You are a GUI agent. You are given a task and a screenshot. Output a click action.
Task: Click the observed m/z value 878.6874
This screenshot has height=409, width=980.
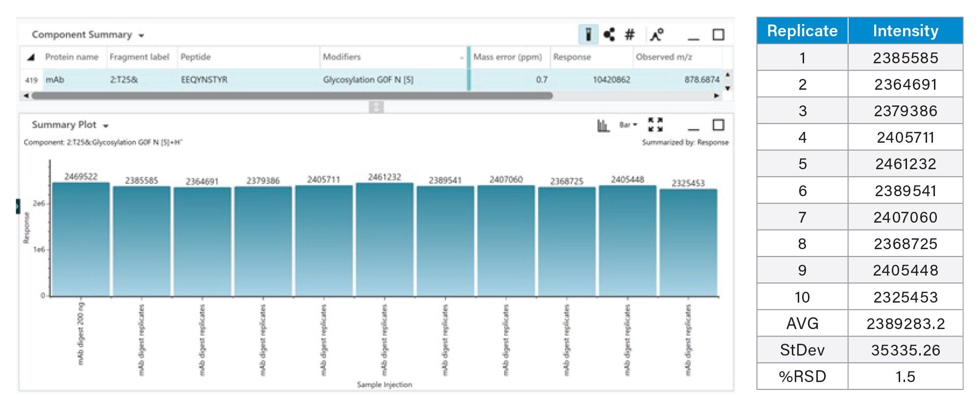tap(702, 79)
